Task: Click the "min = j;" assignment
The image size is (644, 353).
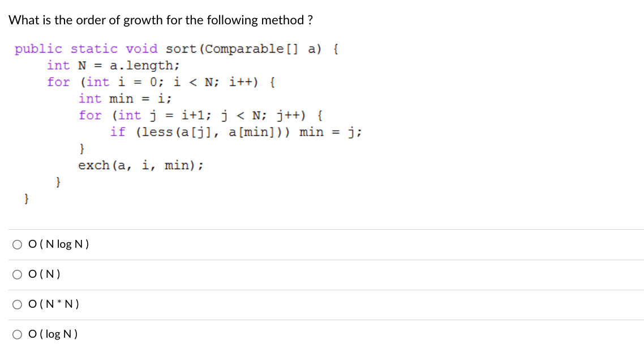Action: click(330, 132)
